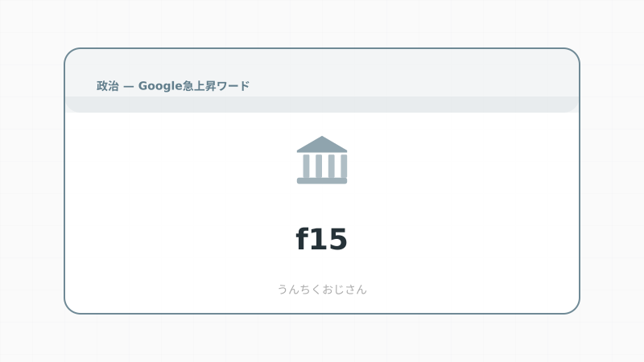
Task: Click the rightmost column of the building icon
Action: point(343,166)
